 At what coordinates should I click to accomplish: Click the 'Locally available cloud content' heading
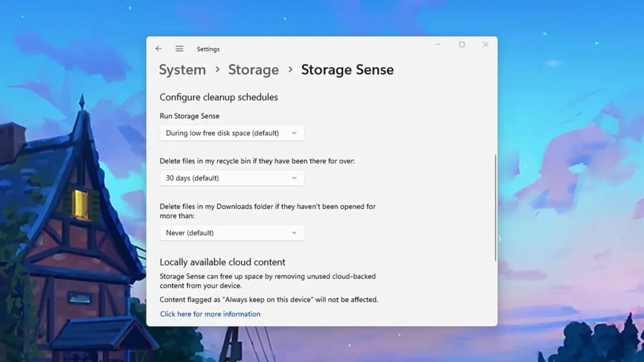pyautogui.click(x=223, y=262)
